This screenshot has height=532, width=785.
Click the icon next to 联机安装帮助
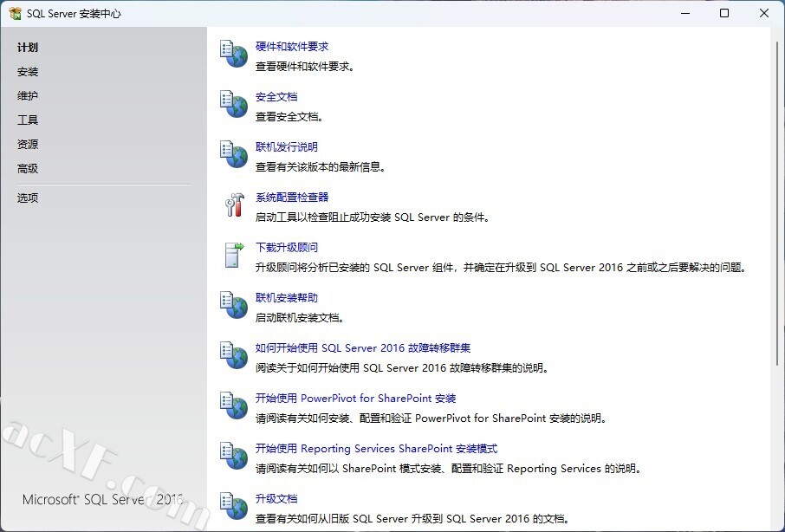tap(234, 305)
